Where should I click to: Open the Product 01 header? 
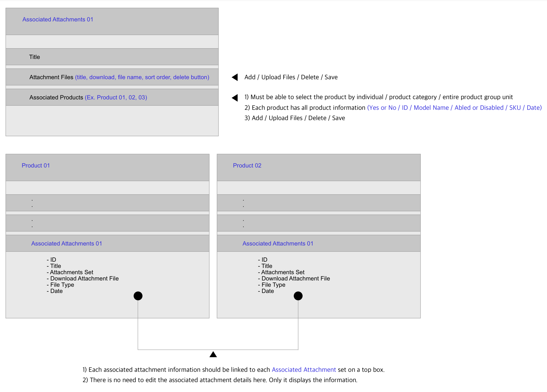point(36,165)
